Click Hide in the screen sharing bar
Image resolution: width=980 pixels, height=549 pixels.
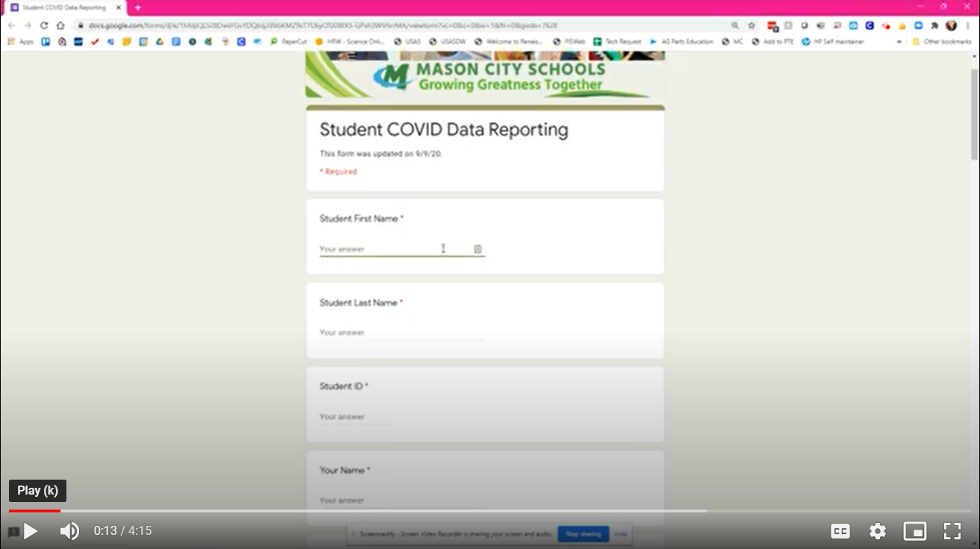pyautogui.click(x=620, y=534)
